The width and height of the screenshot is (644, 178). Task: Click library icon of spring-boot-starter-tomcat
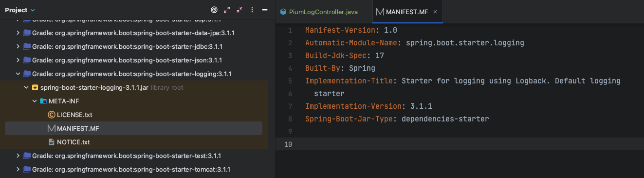[27, 170]
